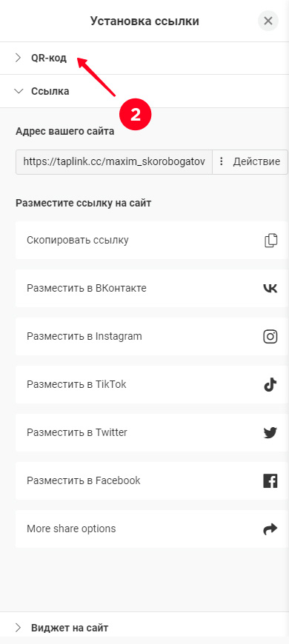The image size is (289, 644).
Task: Click the taplink.cc site address field
Action: 114,162
